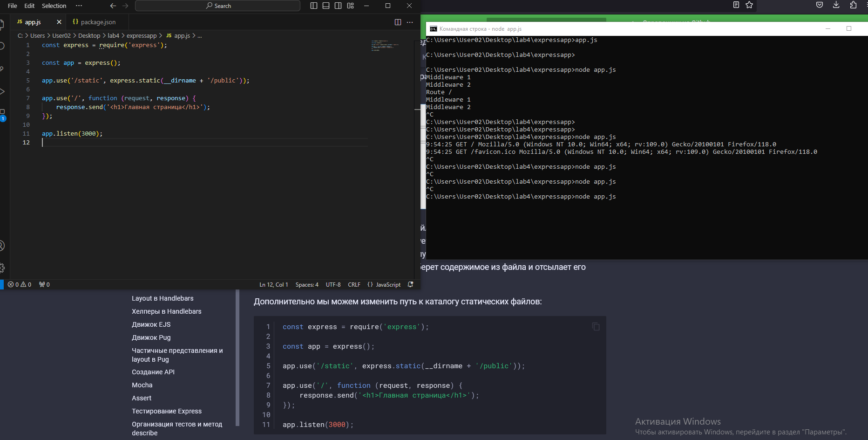
Task: Click the Go Back arrow
Action: coord(113,6)
